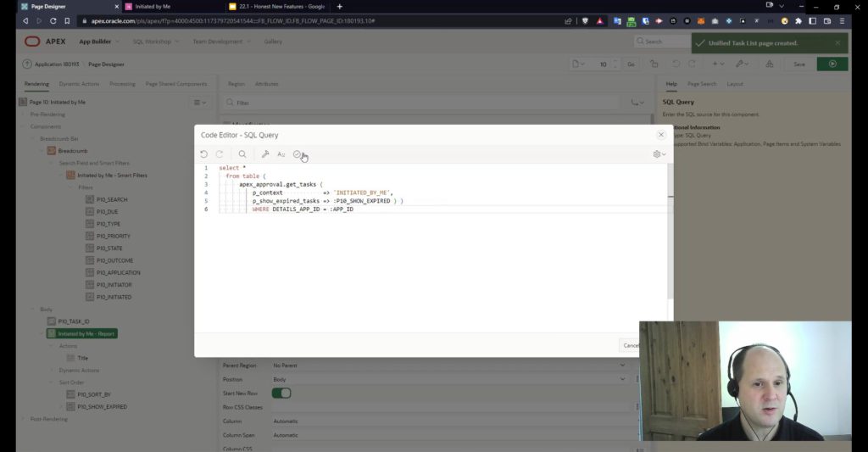Redo in Page Designer toolbar
This screenshot has width=868, height=452.
tap(692, 64)
